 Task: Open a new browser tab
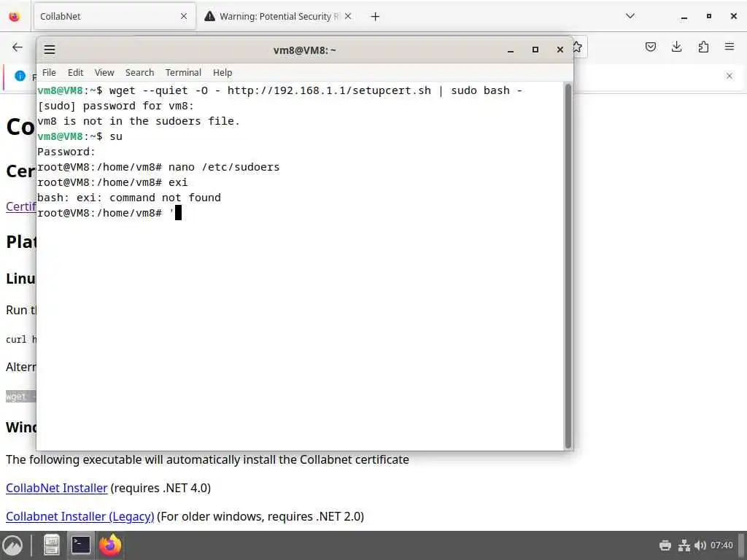tap(375, 17)
